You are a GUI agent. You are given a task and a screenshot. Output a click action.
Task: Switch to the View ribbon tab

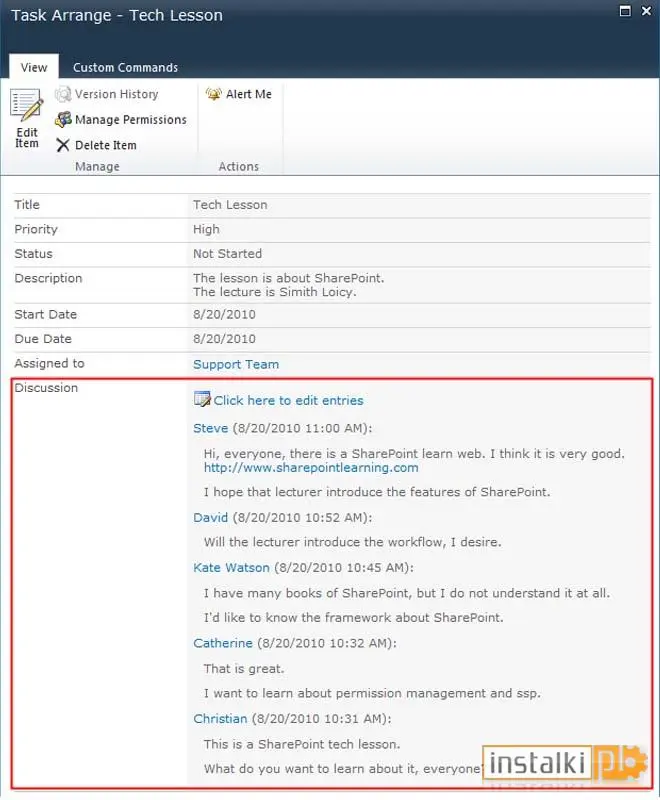(34, 67)
